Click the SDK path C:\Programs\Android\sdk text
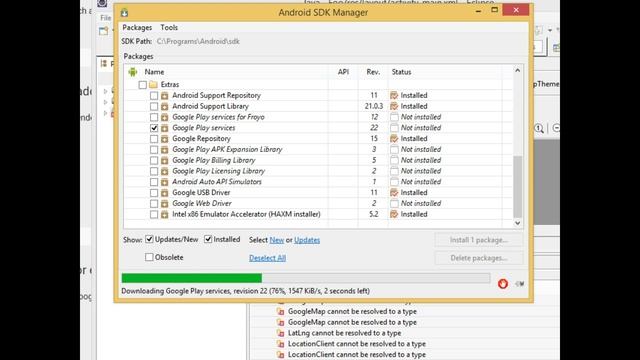Image resolution: width=640 pixels, height=360 pixels. coord(198,41)
